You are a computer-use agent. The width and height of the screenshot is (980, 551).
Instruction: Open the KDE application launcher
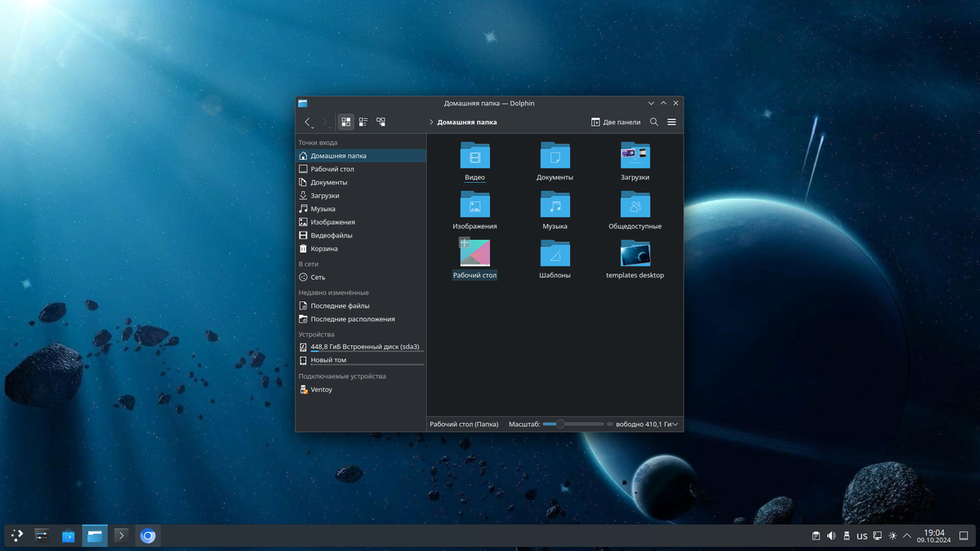click(16, 535)
